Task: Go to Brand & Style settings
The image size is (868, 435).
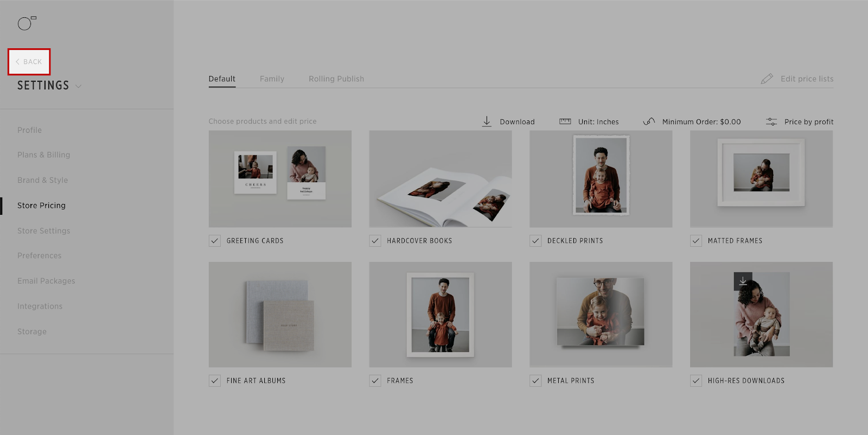Action: click(x=42, y=180)
